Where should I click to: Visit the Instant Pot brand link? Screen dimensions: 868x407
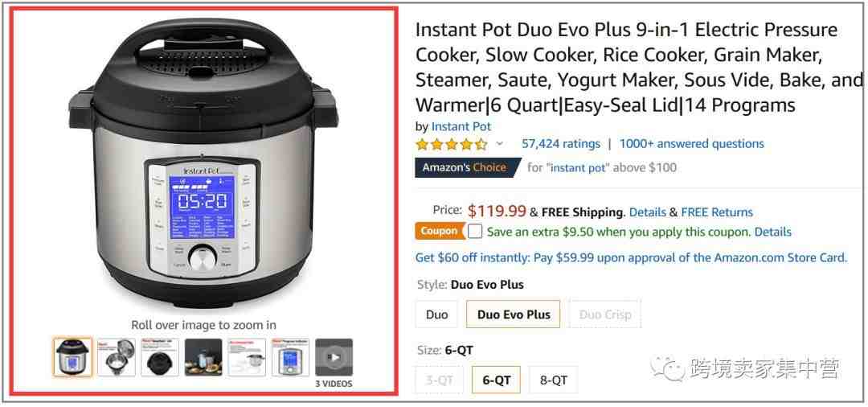(461, 126)
